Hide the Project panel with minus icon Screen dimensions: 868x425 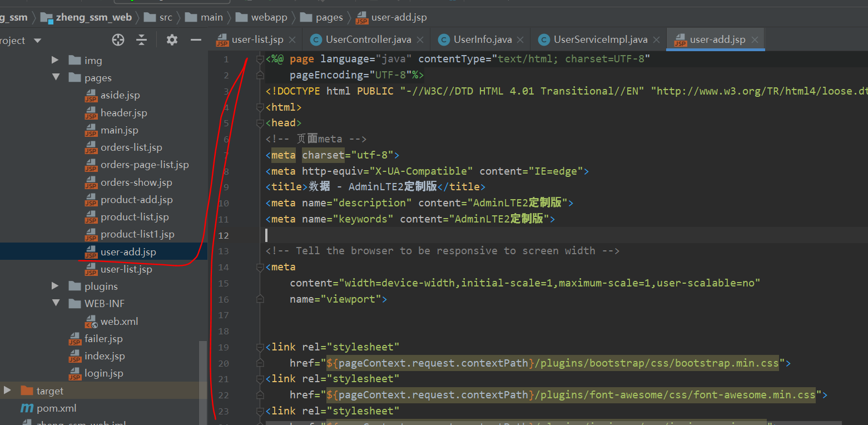pyautogui.click(x=196, y=40)
